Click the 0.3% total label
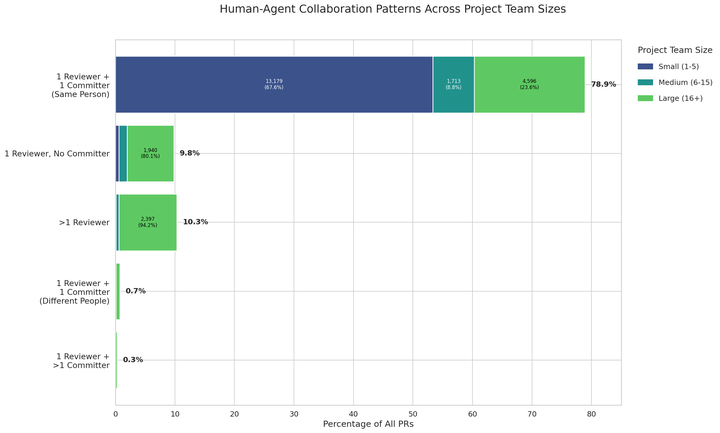This screenshot has height=433, width=720. 133,360
